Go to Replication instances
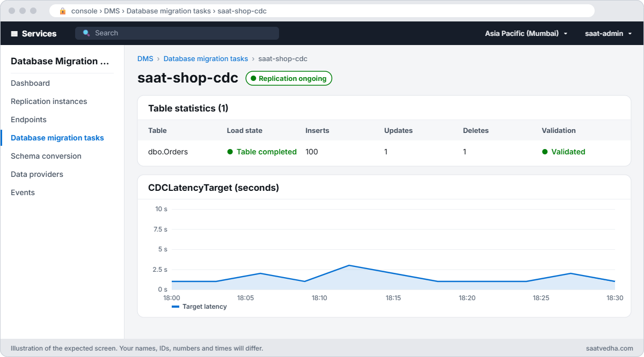Screen dimensions: 644x357 49,101
